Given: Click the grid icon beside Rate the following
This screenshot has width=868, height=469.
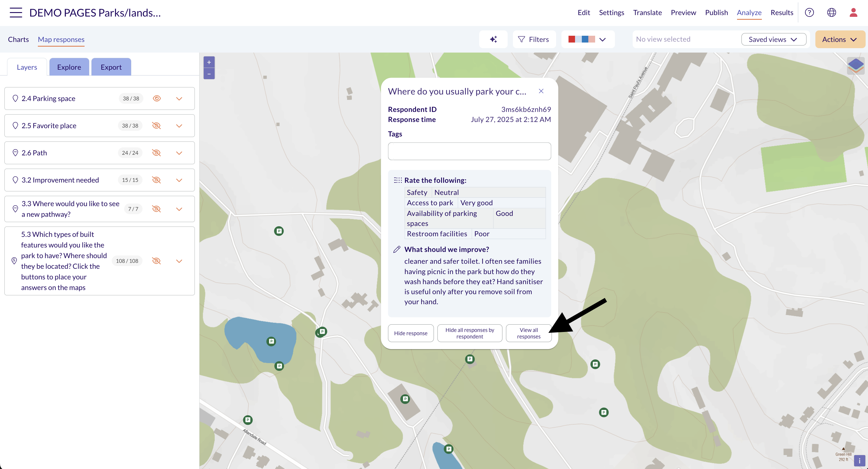Looking at the screenshot, I should click(x=398, y=180).
